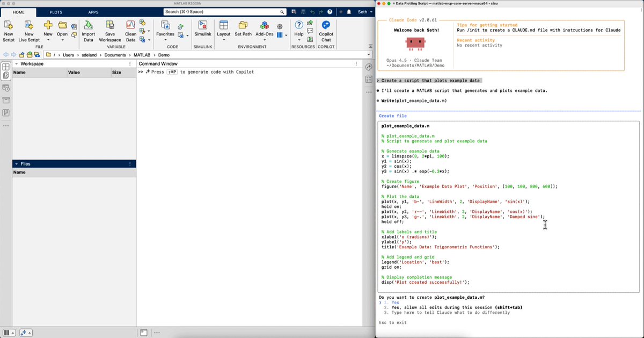
Task: Sort workspace by Size column
Action: [x=123, y=72]
